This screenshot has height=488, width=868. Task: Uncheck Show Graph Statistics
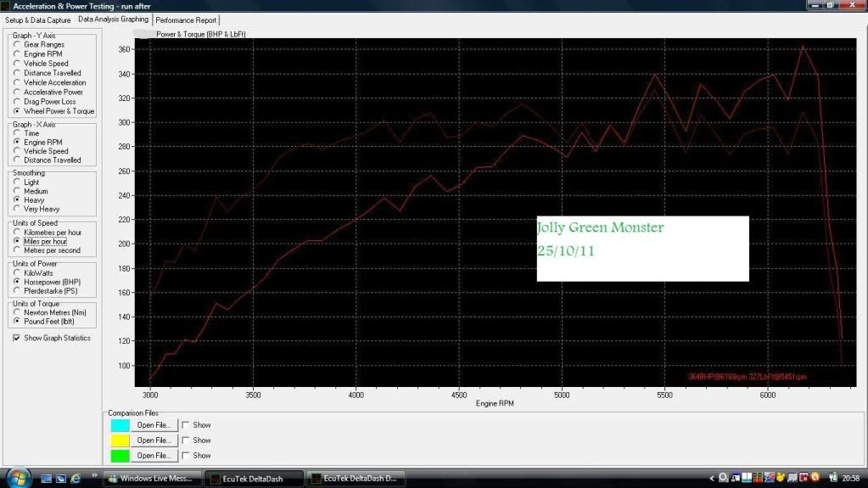point(17,338)
